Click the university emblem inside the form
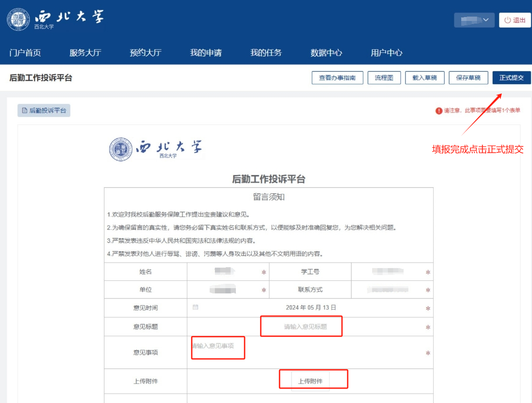The width and height of the screenshot is (532, 403). pyautogui.click(x=120, y=149)
